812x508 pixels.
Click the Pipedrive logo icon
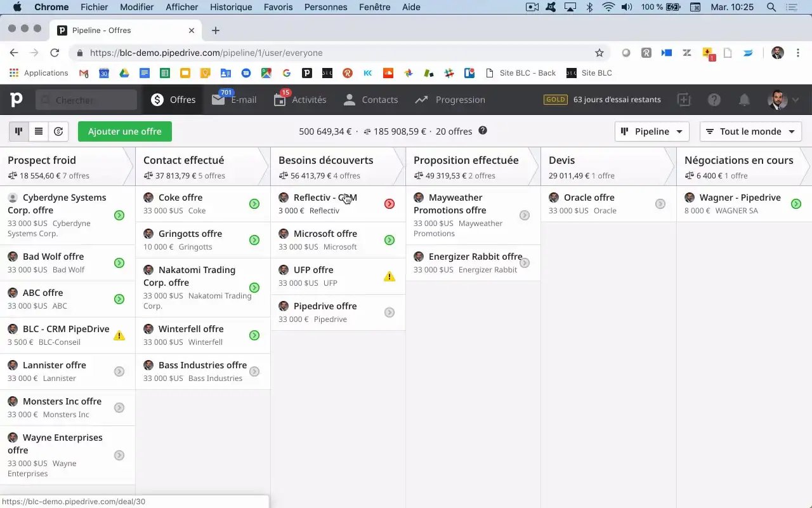pos(16,100)
